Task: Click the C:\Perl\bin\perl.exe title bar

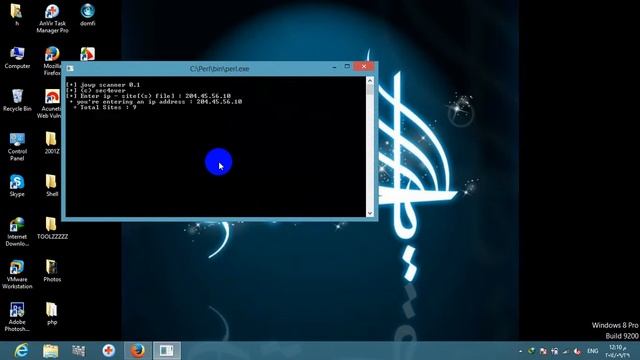Action: [x=220, y=69]
